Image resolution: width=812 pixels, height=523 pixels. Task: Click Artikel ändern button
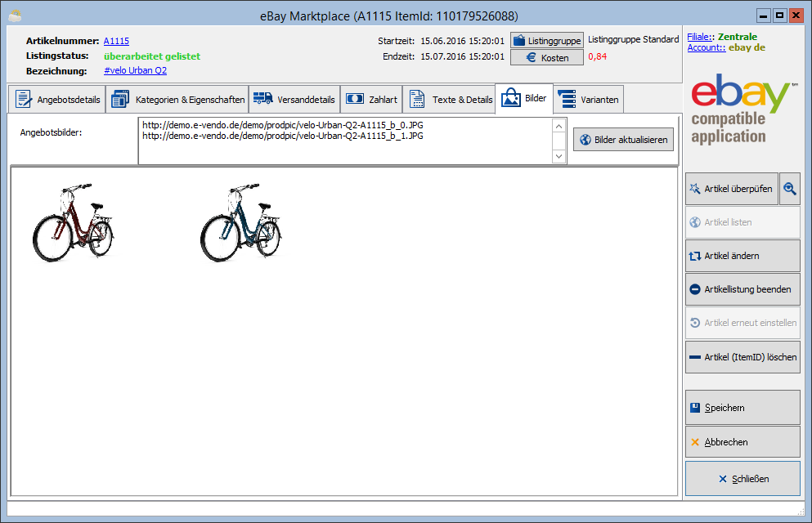(x=742, y=256)
